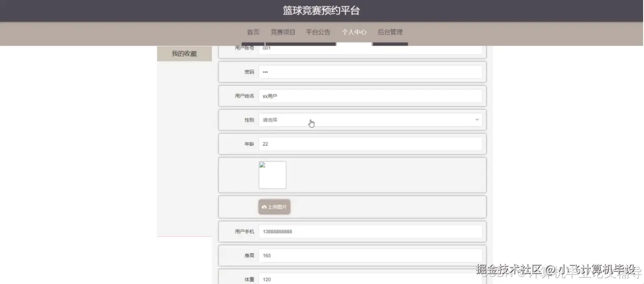The height and width of the screenshot is (284, 644).
Task: Click the 用户姓名 field with xx用户
Action: 370,96
